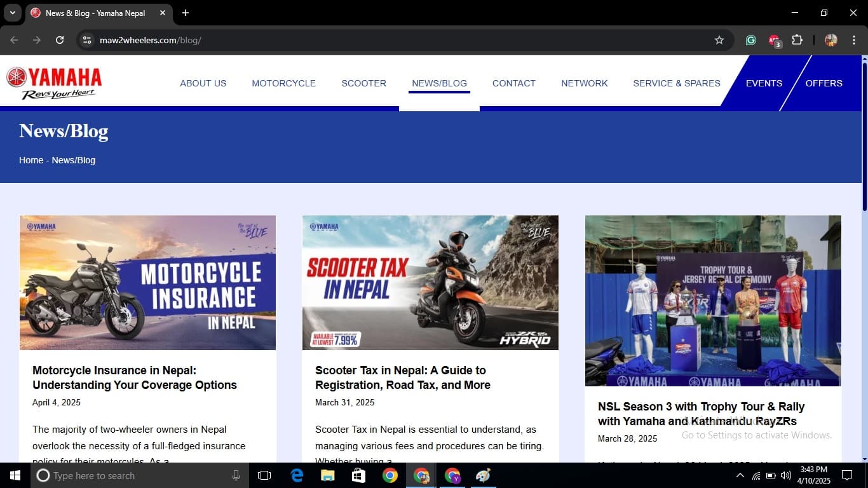Open the ABOUT US menu
The height and width of the screenshot is (488, 868).
(203, 83)
